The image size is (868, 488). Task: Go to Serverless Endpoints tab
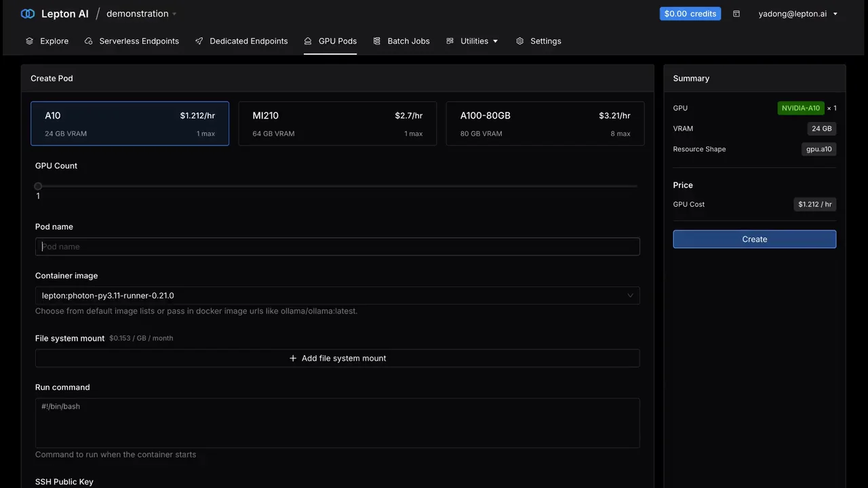click(x=132, y=41)
